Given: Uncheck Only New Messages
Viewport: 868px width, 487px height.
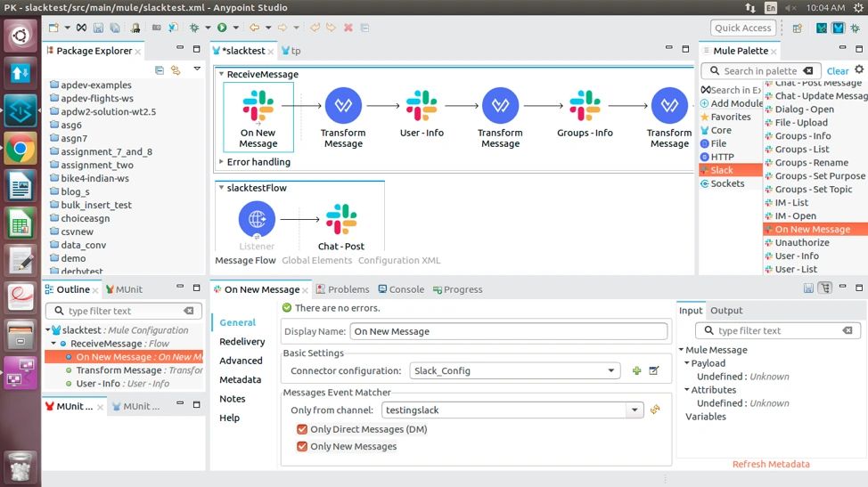Looking at the screenshot, I should (302, 446).
